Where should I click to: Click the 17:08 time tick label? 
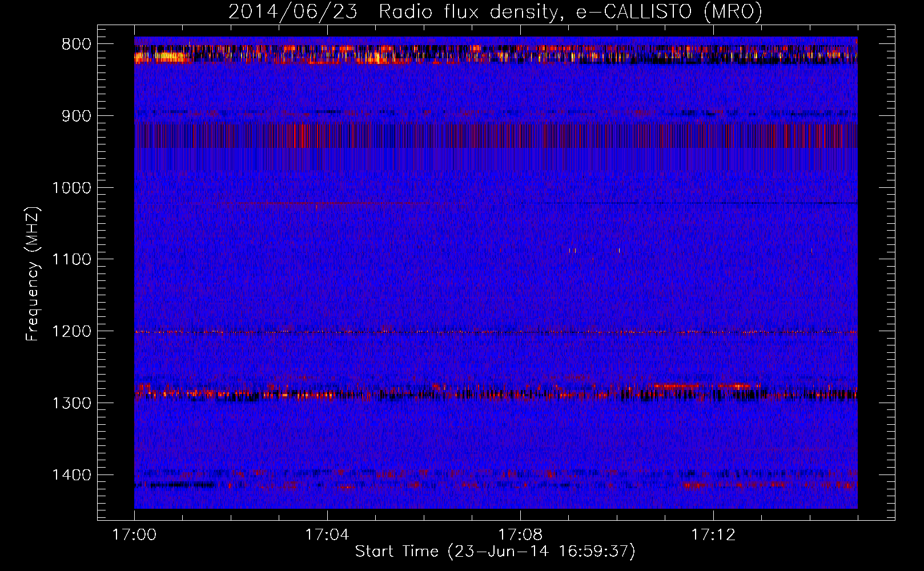(520, 535)
